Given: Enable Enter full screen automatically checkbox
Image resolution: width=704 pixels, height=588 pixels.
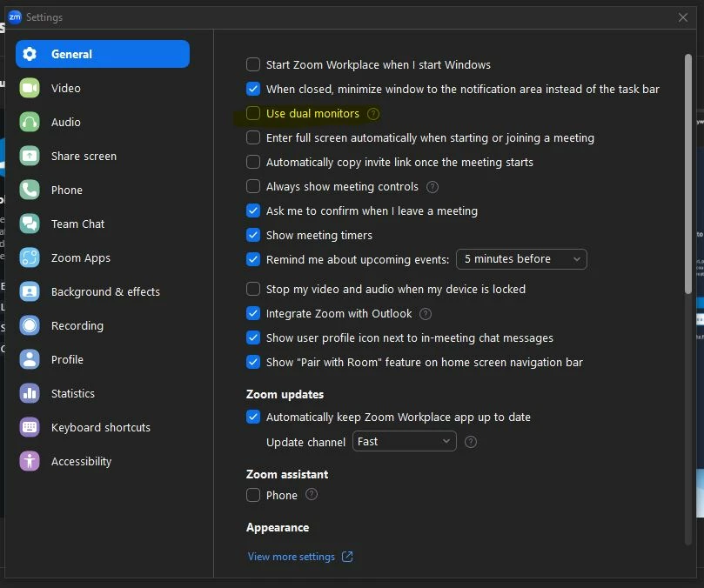Looking at the screenshot, I should 253,137.
